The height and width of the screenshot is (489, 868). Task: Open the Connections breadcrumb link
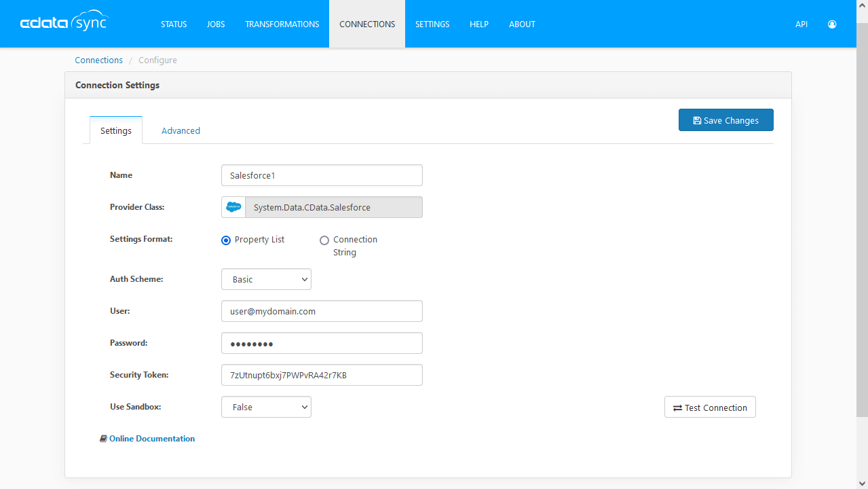click(x=98, y=60)
